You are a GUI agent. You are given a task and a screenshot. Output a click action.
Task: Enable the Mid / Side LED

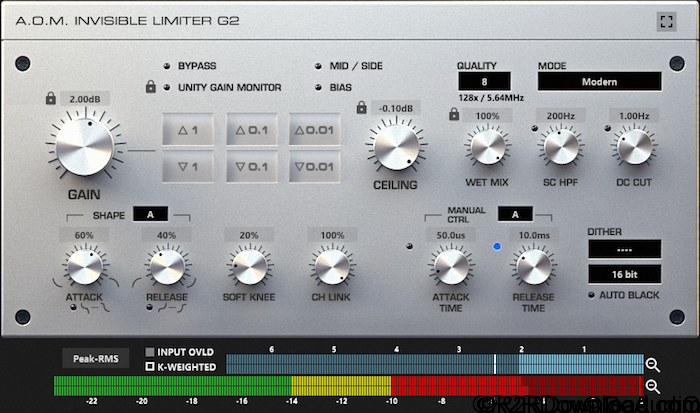pyautogui.click(x=318, y=66)
